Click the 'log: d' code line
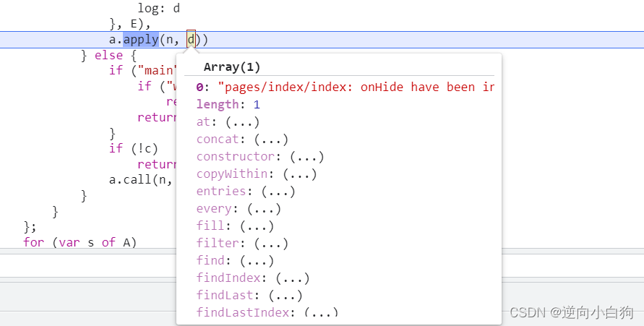 tap(158, 8)
